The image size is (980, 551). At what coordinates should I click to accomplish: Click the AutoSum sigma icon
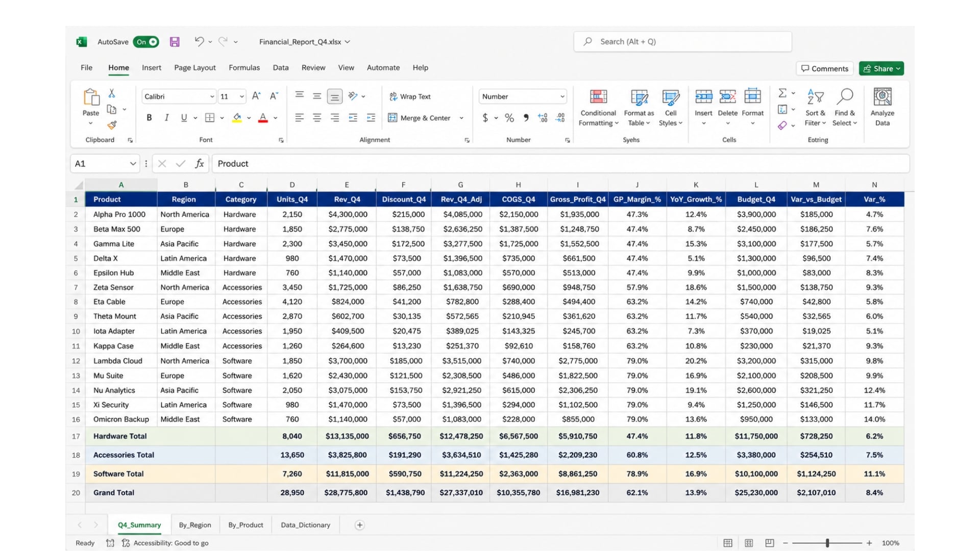(x=782, y=93)
